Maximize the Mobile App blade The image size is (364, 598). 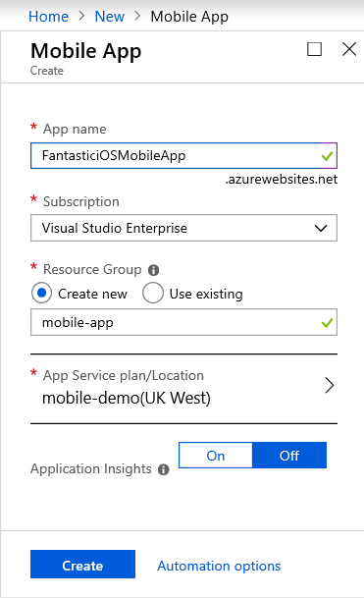point(314,49)
